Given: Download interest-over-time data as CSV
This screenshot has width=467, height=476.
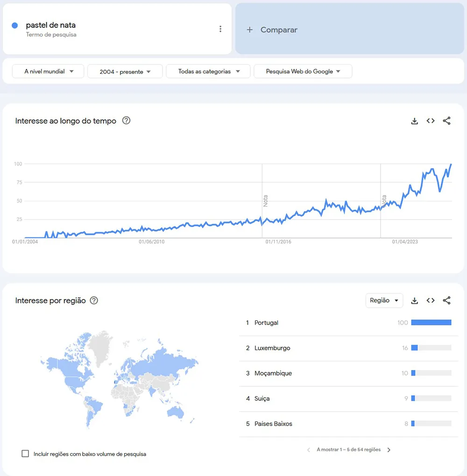Looking at the screenshot, I should pos(415,121).
